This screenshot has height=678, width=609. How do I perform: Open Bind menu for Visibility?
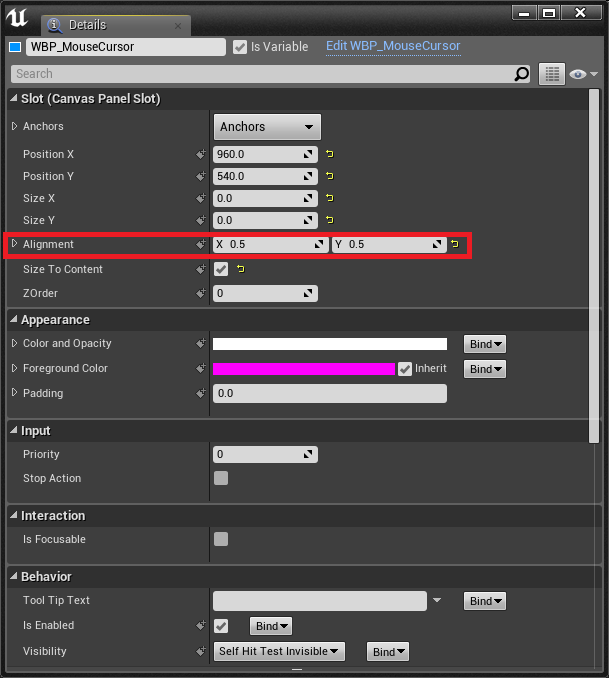(x=388, y=652)
